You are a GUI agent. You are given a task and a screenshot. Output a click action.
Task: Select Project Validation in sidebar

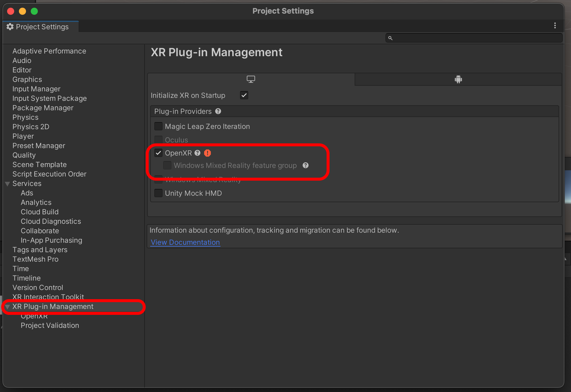click(50, 325)
